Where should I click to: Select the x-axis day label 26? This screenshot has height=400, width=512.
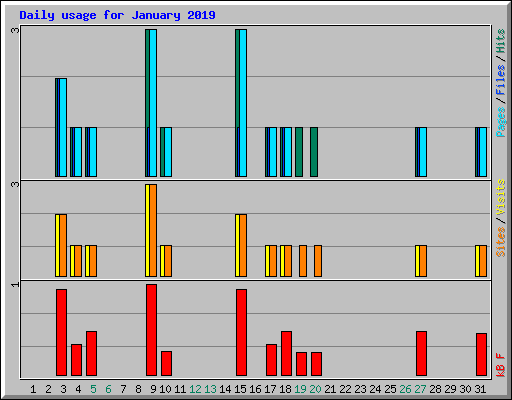pyautogui.click(x=405, y=389)
